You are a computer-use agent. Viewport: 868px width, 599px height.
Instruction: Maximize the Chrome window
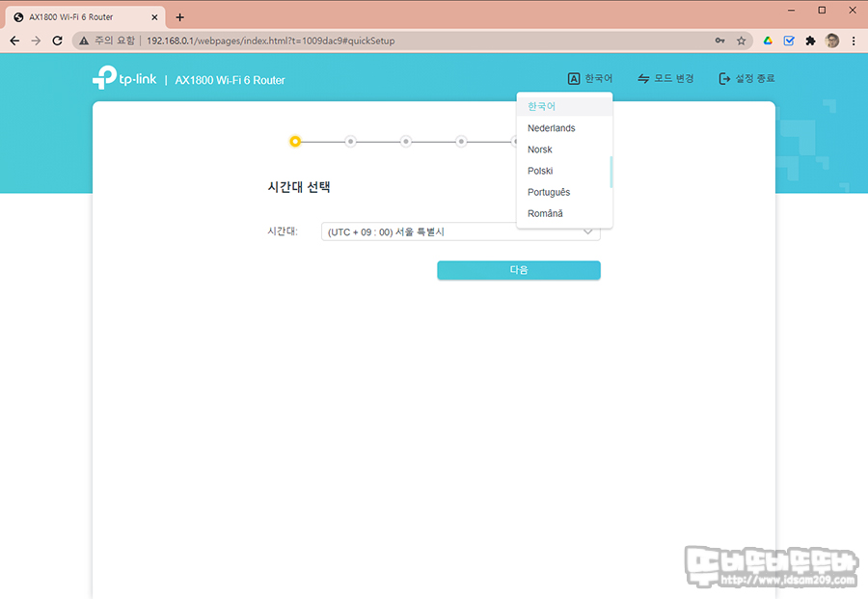tap(822, 10)
